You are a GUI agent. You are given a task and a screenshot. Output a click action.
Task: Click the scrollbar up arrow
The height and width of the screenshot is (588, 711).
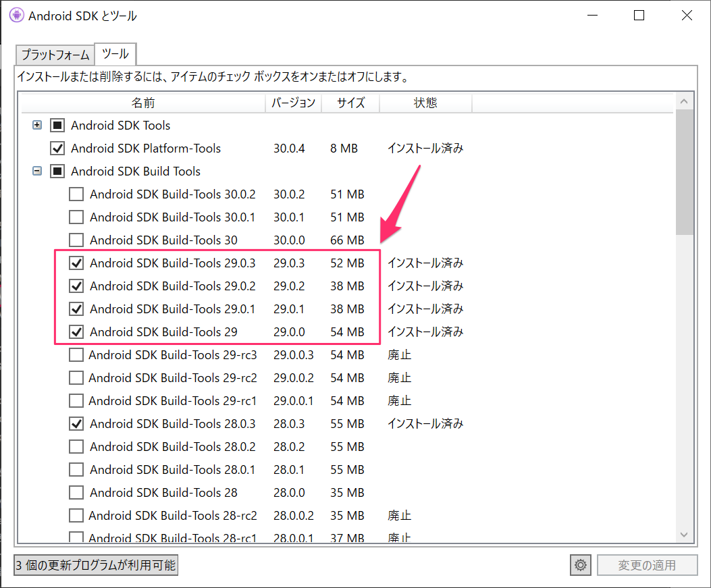[684, 101]
